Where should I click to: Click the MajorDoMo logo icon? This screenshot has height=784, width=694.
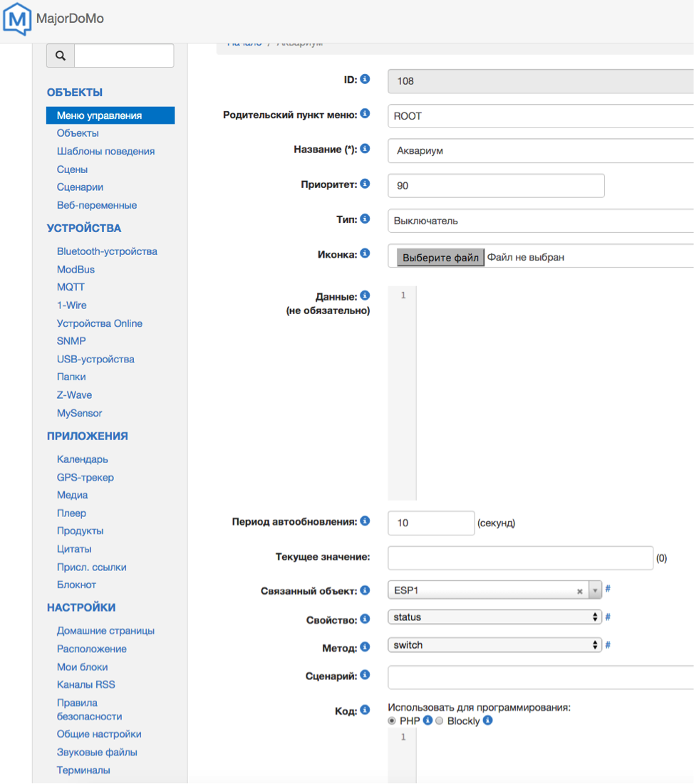pyautogui.click(x=17, y=19)
